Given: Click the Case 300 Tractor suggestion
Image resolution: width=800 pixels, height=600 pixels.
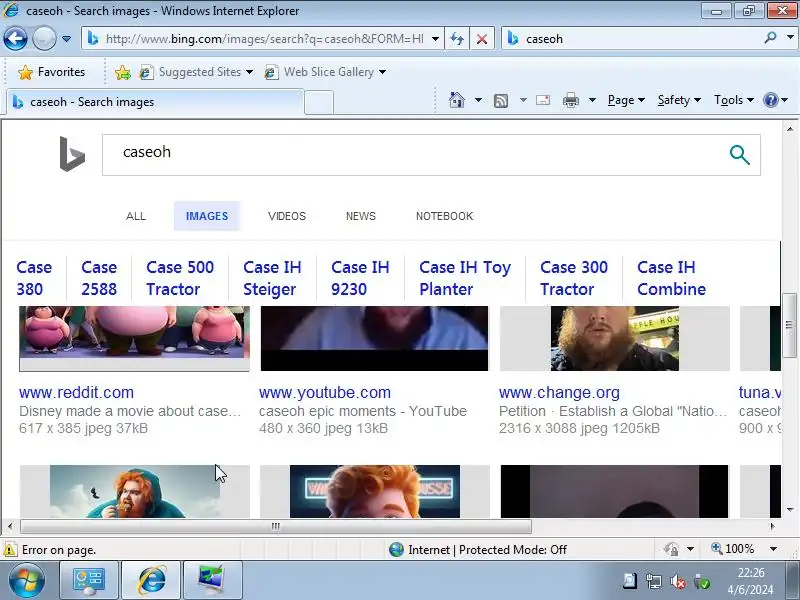Looking at the screenshot, I should coord(573,278).
